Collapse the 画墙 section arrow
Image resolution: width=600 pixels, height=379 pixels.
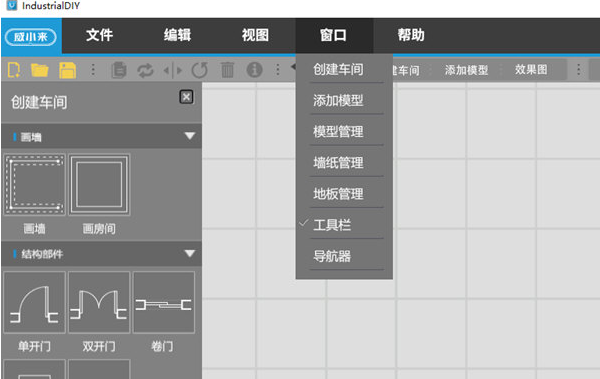[190, 136]
